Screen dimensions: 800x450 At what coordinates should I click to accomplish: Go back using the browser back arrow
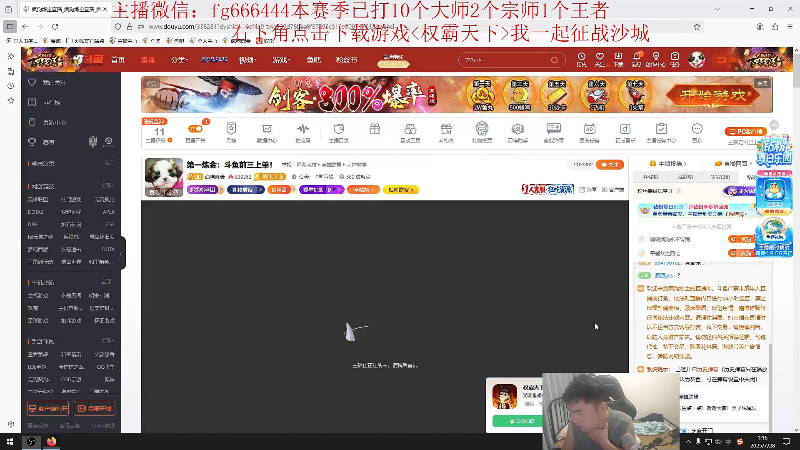25,27
